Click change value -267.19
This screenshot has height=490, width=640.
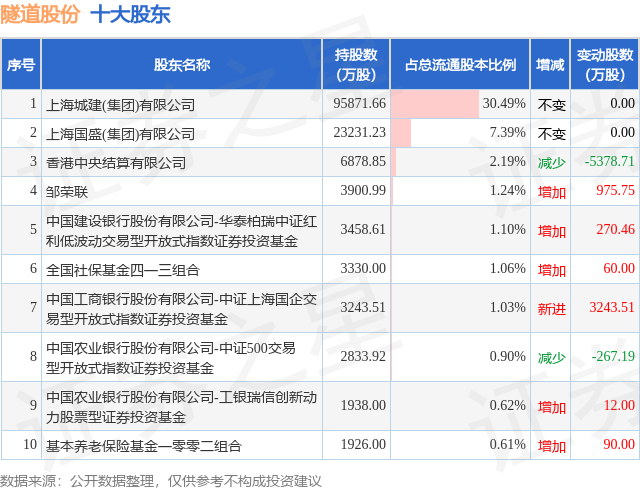pyautogui.click(x=613, y=356)
